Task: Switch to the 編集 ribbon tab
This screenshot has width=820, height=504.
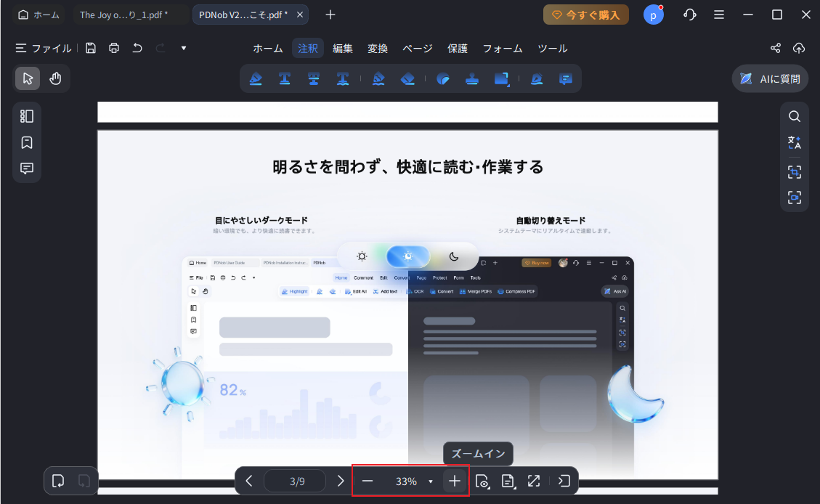Action: click(343, 48)
